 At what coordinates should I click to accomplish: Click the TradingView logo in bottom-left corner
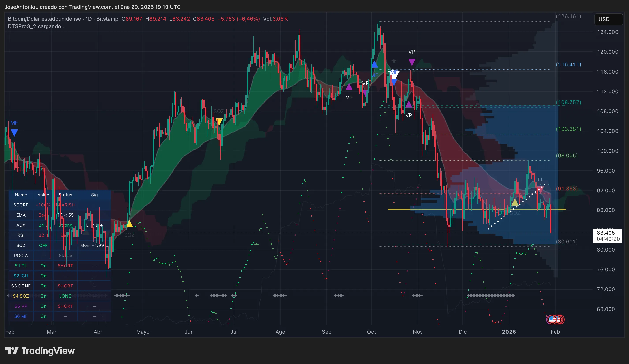[40, 351]
